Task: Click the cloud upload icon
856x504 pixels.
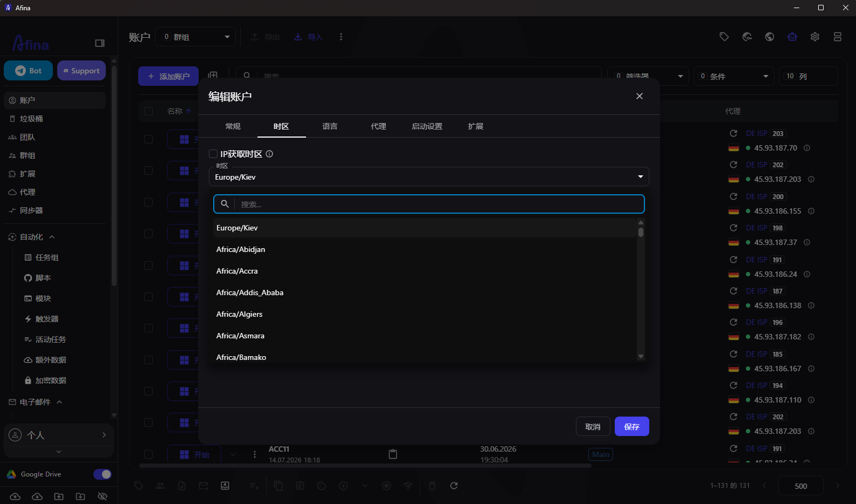Action: click(15, 496)
